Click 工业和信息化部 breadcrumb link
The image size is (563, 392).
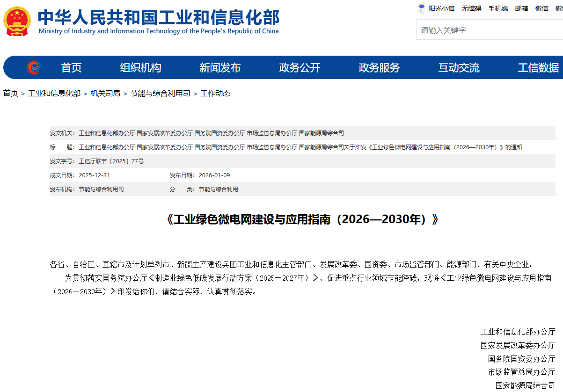coord(54,94)
